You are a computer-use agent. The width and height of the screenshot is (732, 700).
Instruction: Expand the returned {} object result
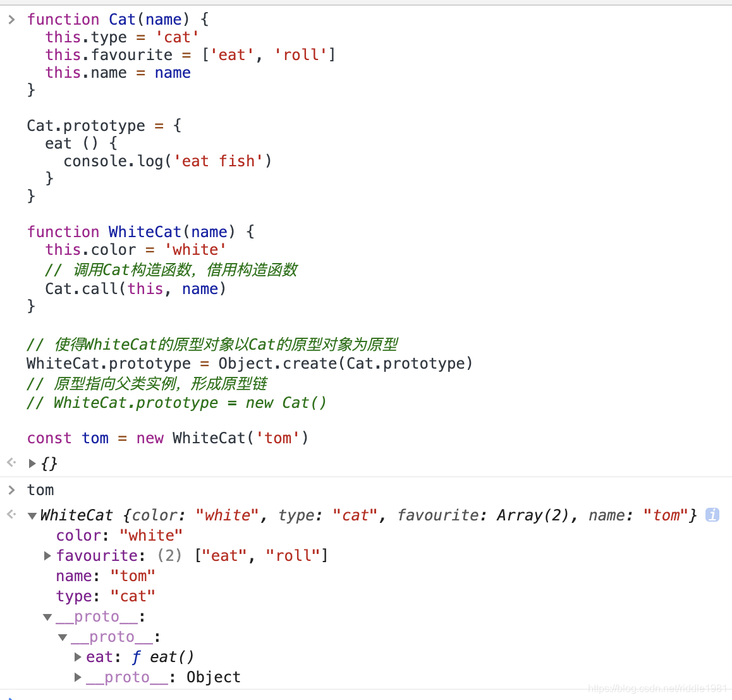pyautogui.click(x=32, y=464)
